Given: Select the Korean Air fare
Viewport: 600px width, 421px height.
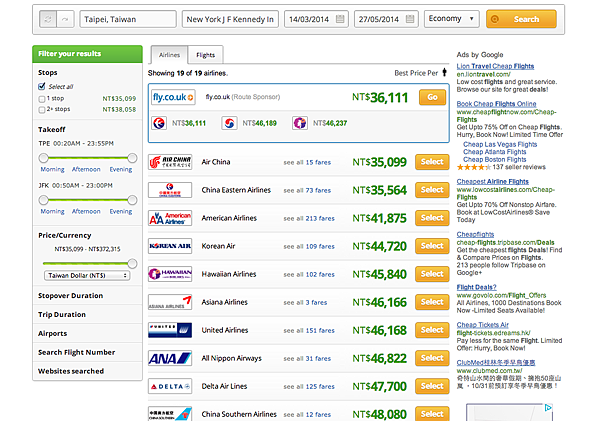Looking at the screenshot, I should (432, 246).
